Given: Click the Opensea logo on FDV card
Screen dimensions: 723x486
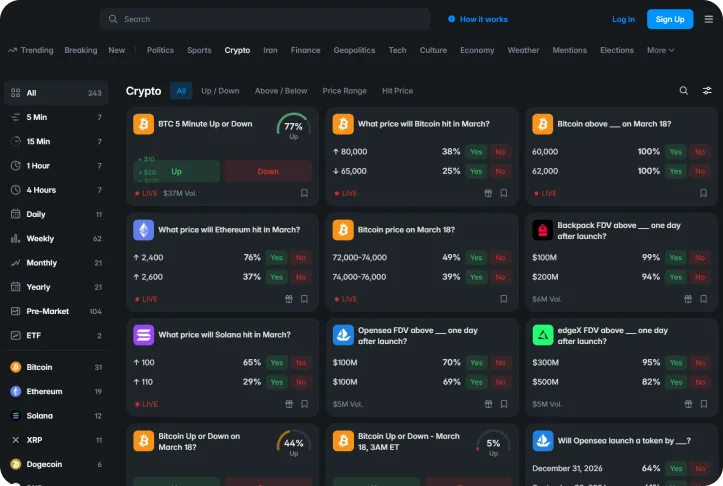Looking at the screenshot, I should click(x=343, y=335).
